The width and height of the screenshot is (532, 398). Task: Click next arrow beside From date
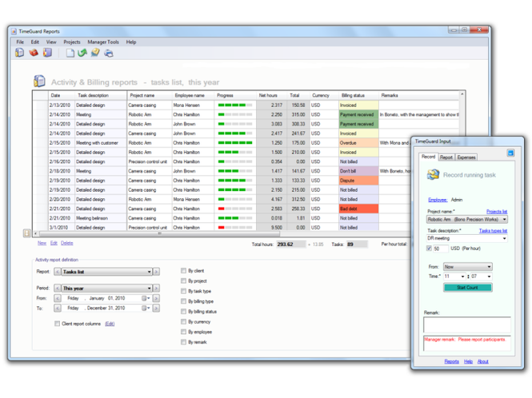tap(156, 298)
